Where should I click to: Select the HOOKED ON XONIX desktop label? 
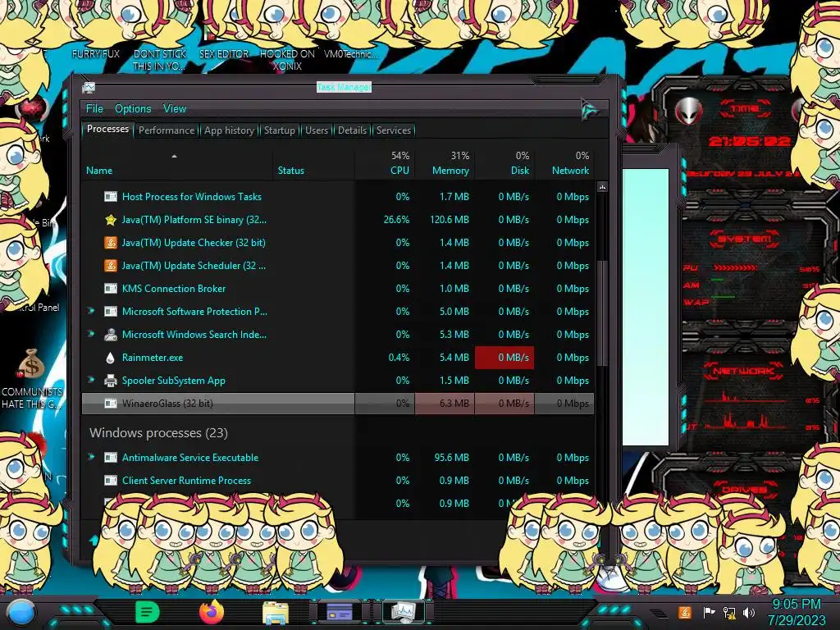coord(287,60)
